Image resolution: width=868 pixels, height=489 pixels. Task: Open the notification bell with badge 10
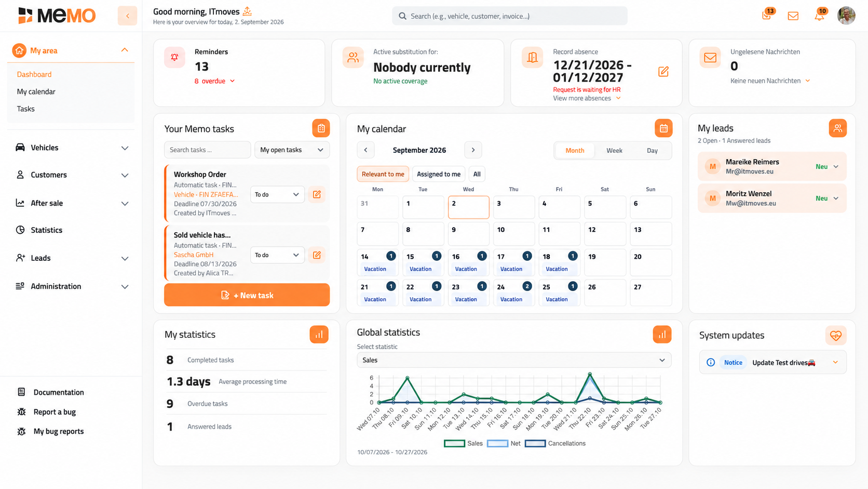[x=819, y=15]
